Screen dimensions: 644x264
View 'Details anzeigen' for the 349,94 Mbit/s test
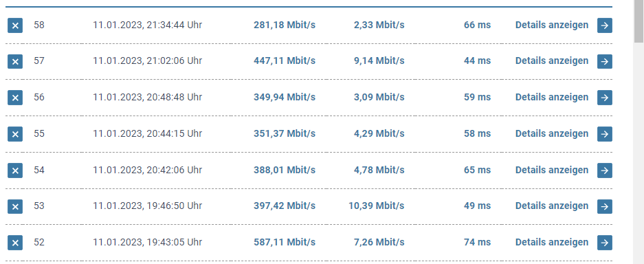pyautogui.click(x=552, y=98)
